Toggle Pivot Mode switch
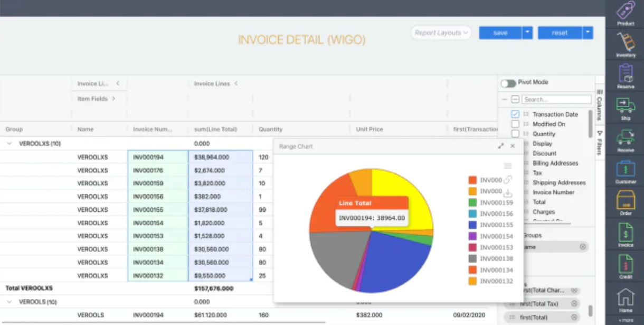The width and height of the screenshot is (644, 325). click(508, 83)
